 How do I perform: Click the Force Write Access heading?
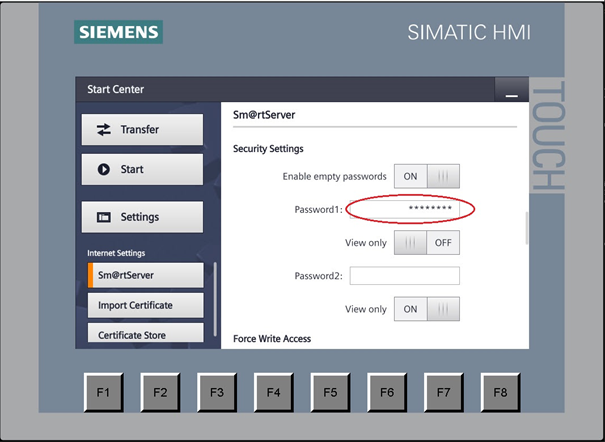[272, 339]
